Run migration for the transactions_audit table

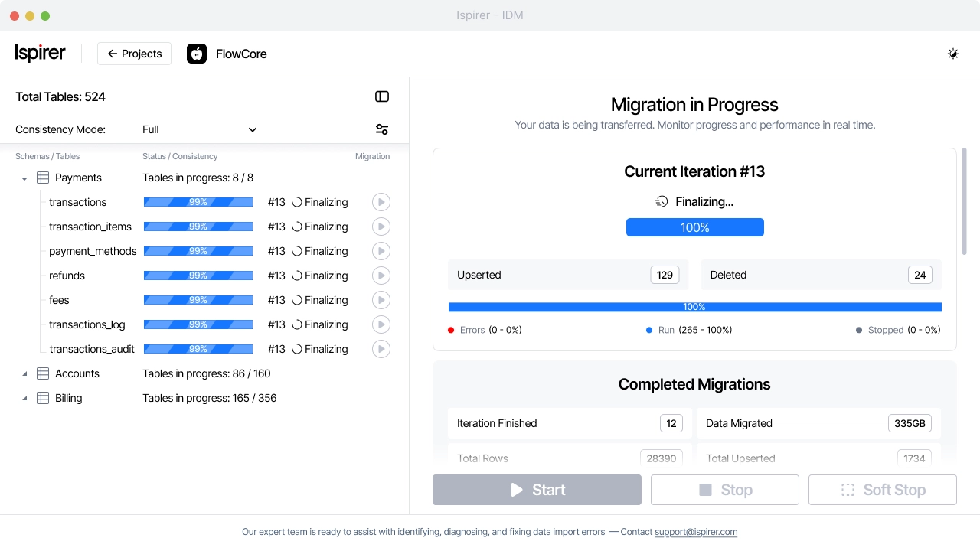click(381, 348)
